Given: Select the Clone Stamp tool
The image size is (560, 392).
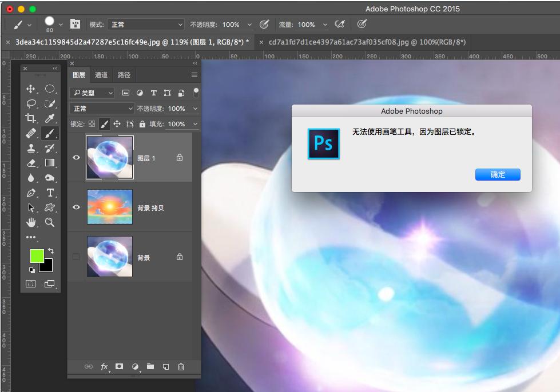Looking at the screenshot, I should pyautogui.click(x=31, y=148).
